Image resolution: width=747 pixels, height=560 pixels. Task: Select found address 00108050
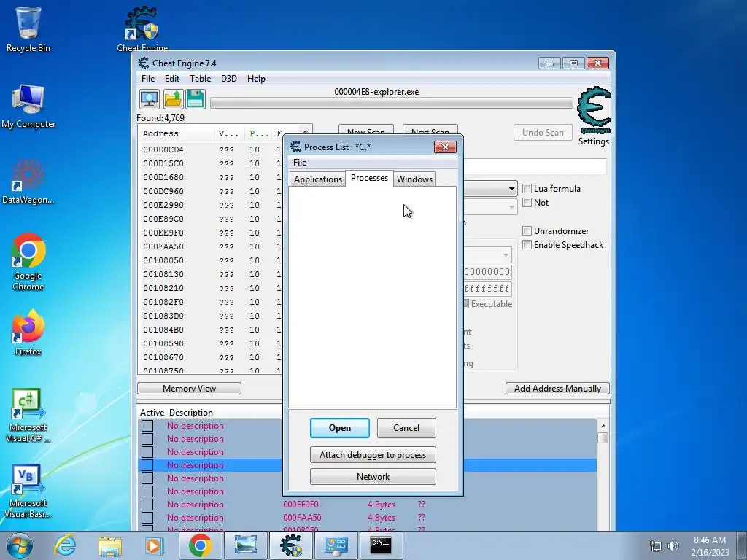(163, 260)
